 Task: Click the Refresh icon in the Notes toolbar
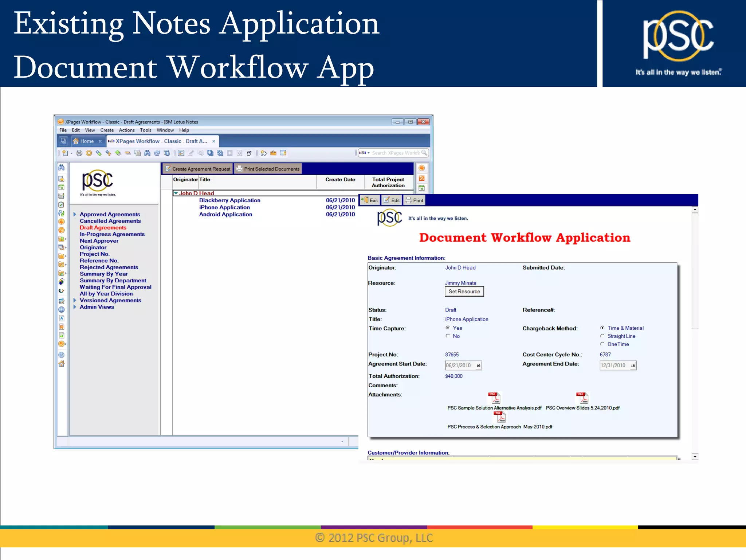point(157,153)
